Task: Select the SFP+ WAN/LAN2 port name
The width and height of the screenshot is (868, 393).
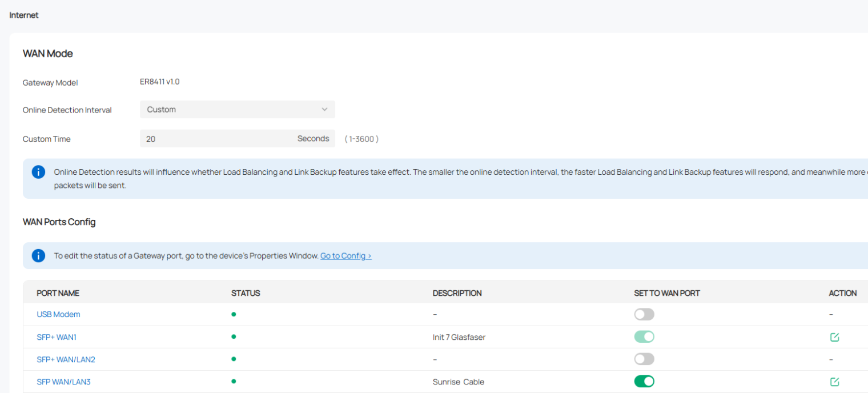Action: [66, 359]
